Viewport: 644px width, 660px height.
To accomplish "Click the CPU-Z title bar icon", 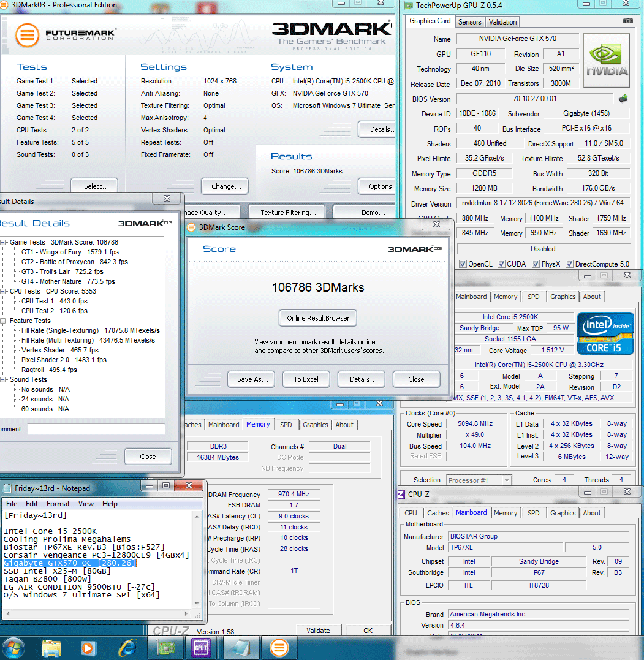I will click(x=401, y=494).
